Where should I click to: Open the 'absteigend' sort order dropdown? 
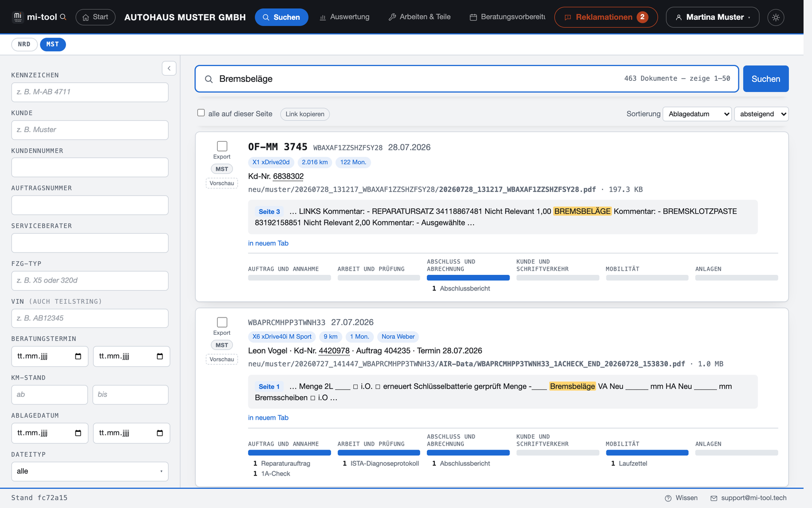click(x=761, y=114)
